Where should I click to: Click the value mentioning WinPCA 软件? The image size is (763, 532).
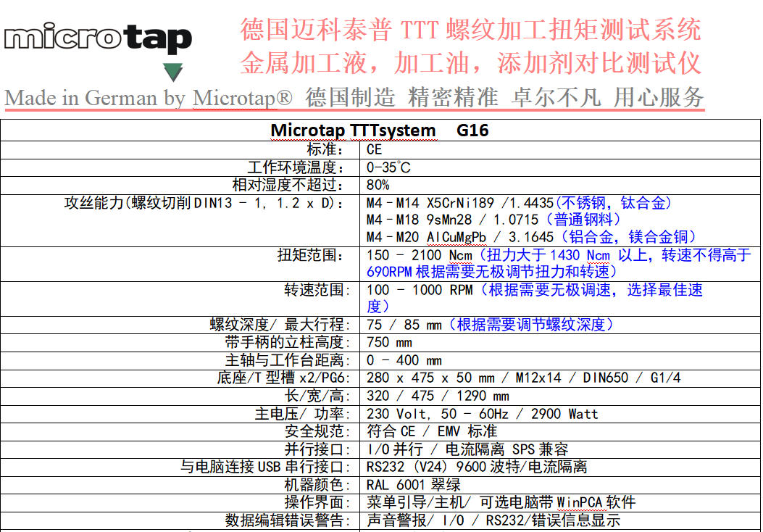(x=501, y=502)
